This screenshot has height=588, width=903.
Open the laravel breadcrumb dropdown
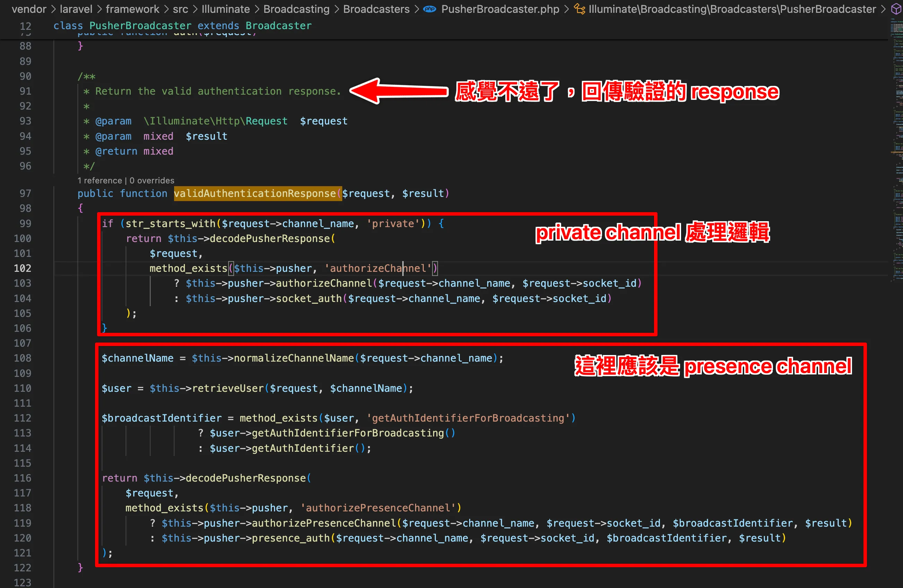pyautogui.click(x=76, y=9)
